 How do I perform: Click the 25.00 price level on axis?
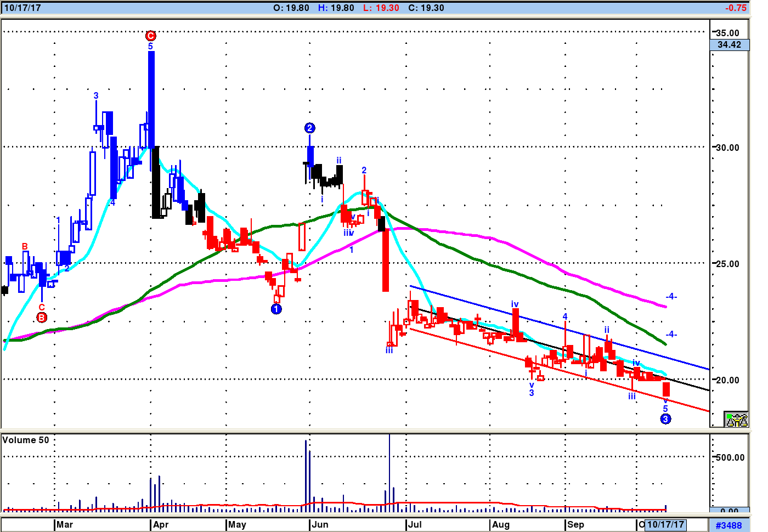point(727,264)
